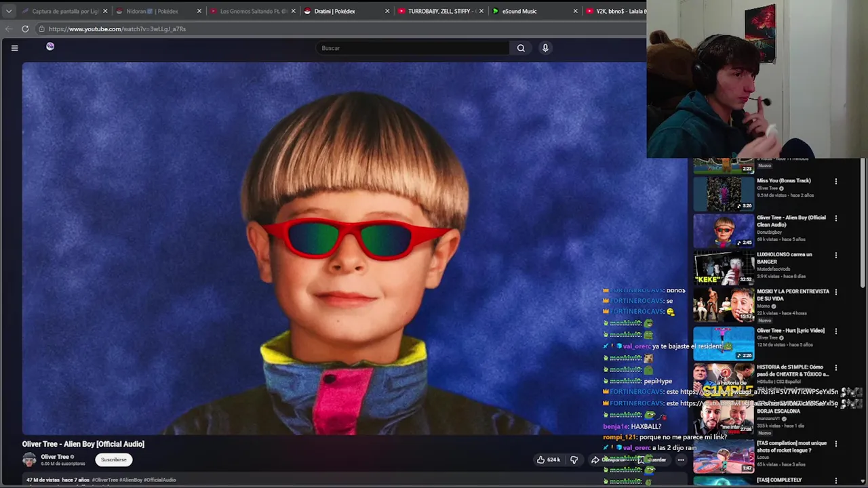
Task: Open options for LUXHOLONSO carrea un BANGER
Action: 835,256
